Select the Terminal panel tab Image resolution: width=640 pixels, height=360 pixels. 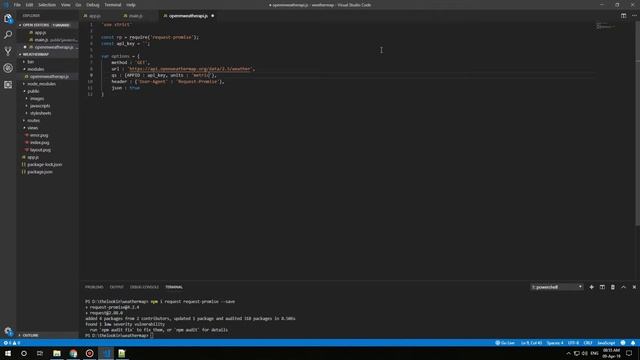click(174, 287)
